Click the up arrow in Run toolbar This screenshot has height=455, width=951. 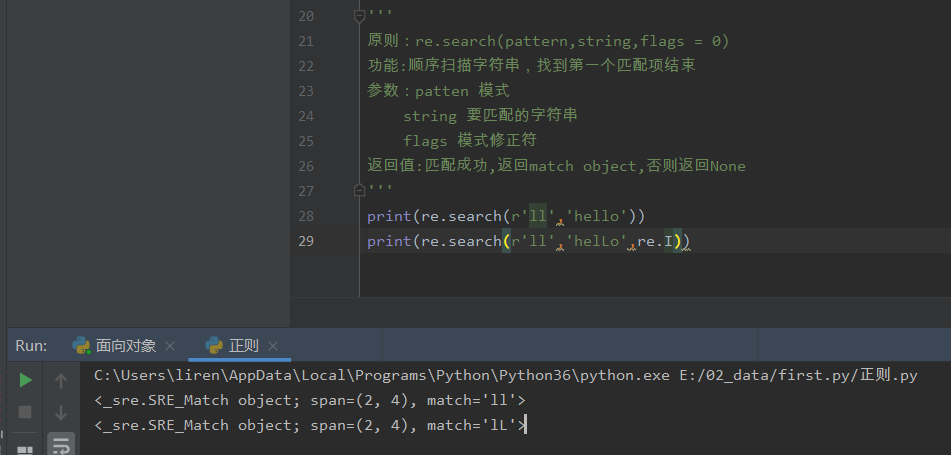[61, 381]
